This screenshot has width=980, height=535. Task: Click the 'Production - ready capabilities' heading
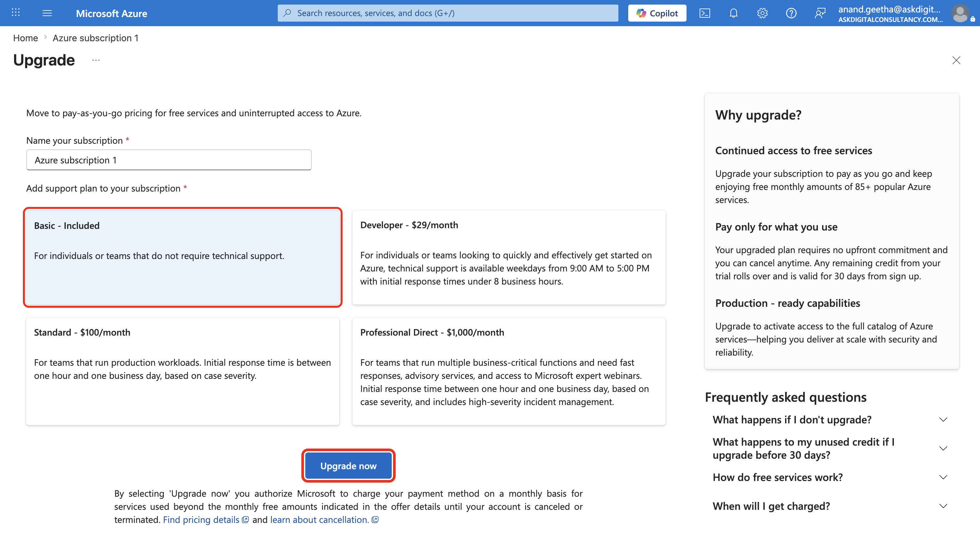pos(787,303)
